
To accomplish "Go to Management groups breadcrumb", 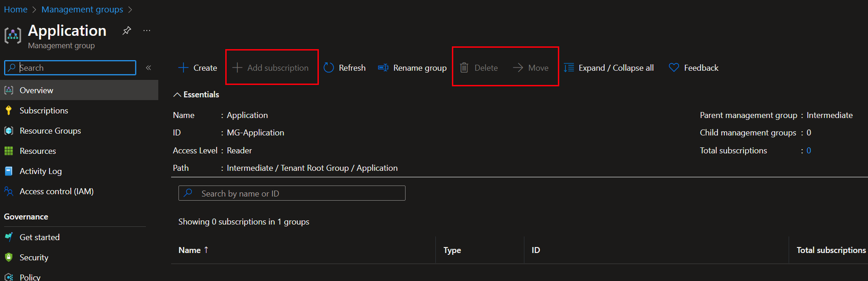I will pyautogui.click(x=82, y=9).
